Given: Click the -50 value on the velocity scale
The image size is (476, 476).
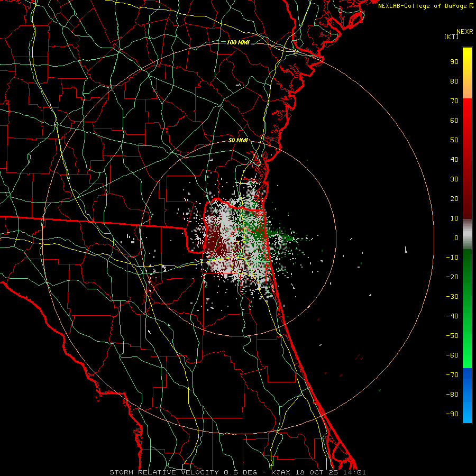Looking at the screenshot, I should (x=452, y=336).
